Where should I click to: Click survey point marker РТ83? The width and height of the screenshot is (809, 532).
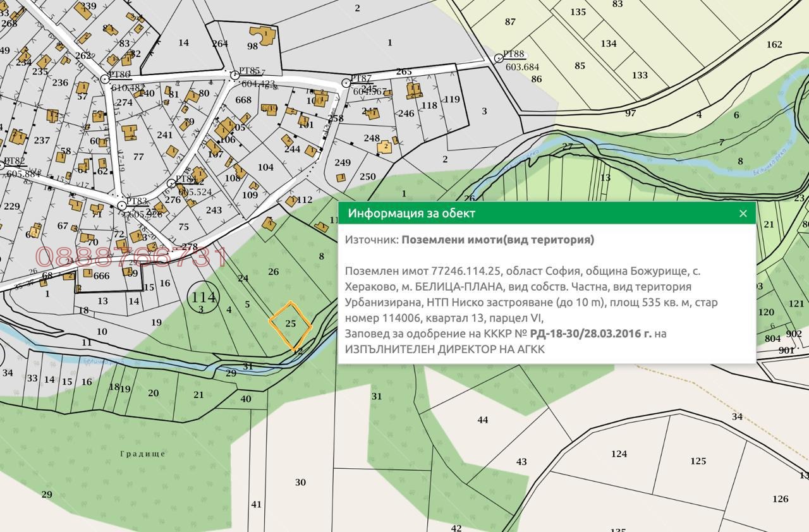(x=121, y=205)
